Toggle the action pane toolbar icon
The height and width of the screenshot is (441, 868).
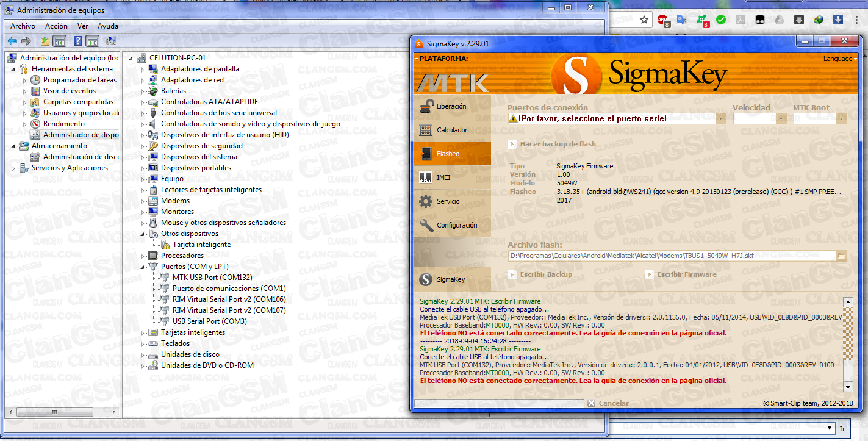[92, 41]
